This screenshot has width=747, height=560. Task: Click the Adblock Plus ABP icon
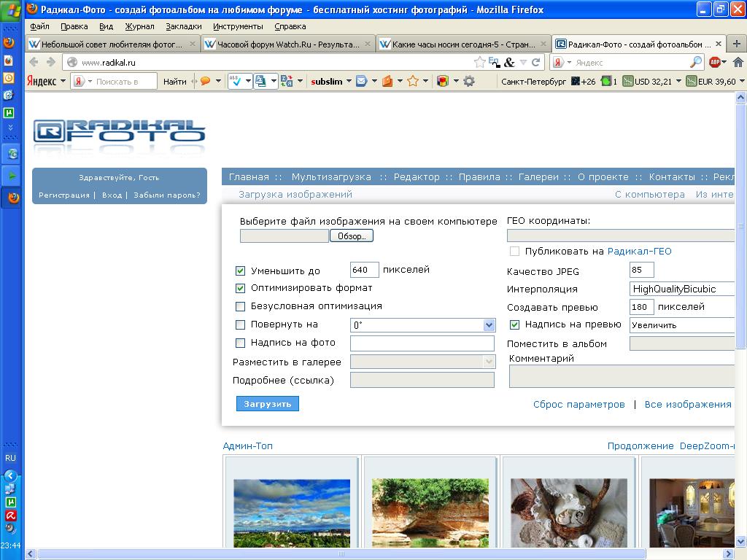tap(716, 63)
